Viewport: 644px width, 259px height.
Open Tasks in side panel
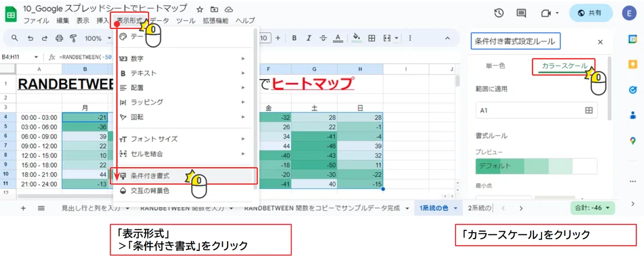(x=633, y=90)
